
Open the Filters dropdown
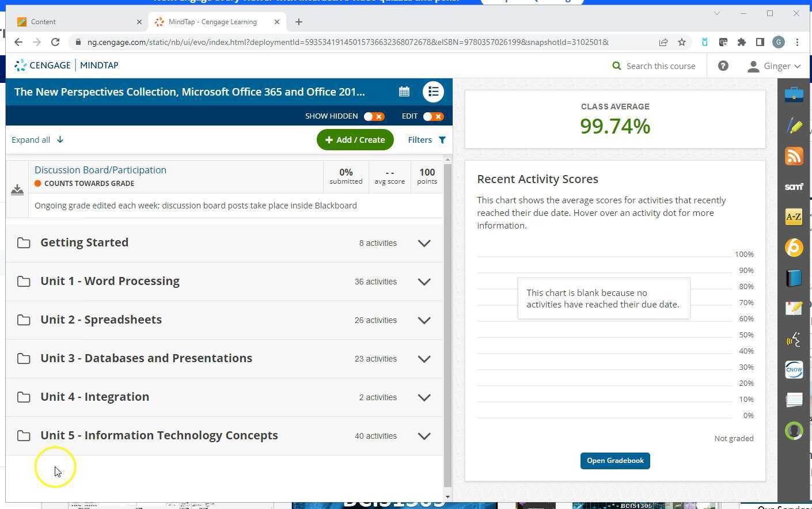(x=427, y=140)
